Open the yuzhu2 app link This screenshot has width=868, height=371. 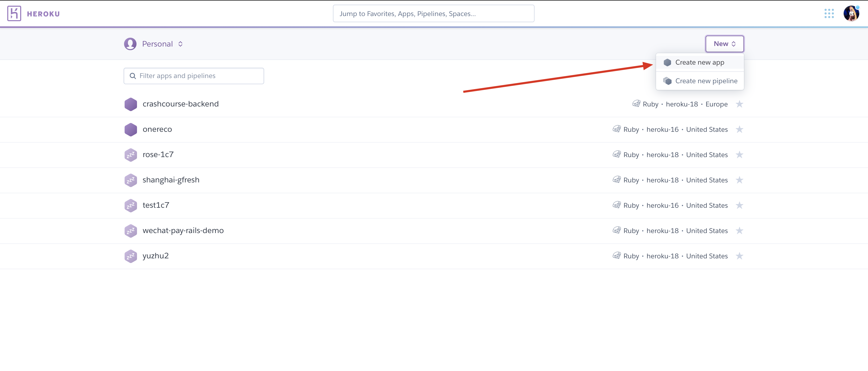[155, 256]
